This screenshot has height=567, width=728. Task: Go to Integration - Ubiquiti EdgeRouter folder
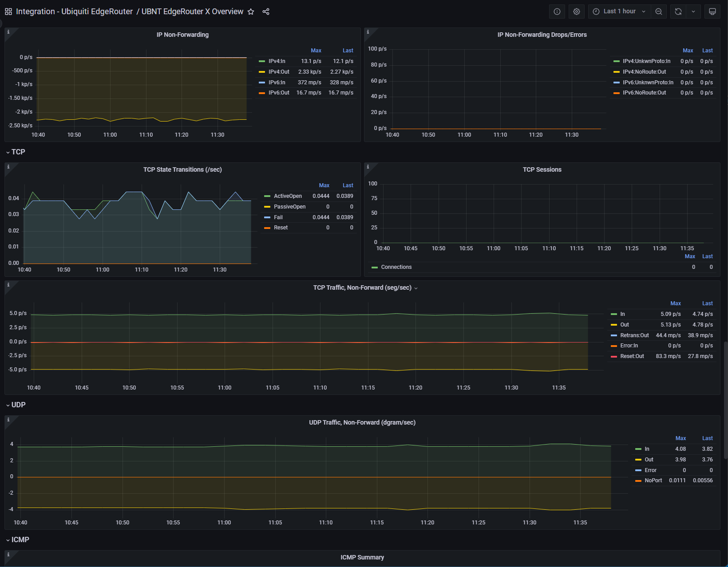[x=74, y=12]
